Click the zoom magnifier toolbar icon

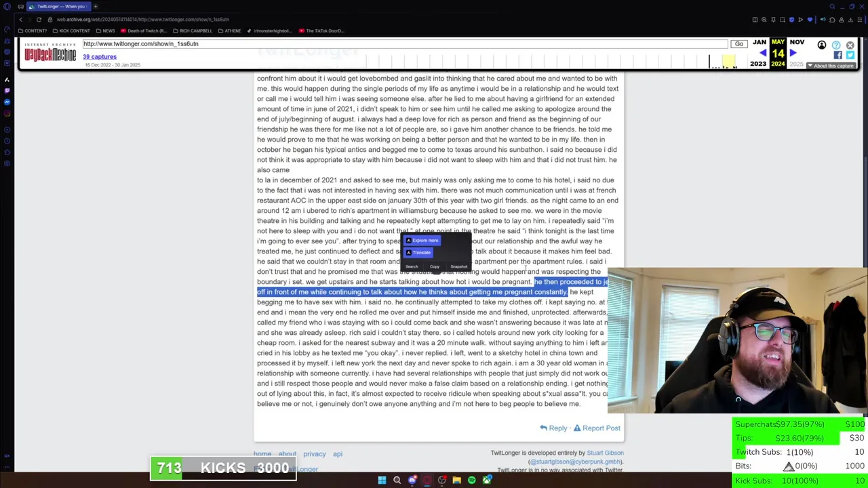764,20
